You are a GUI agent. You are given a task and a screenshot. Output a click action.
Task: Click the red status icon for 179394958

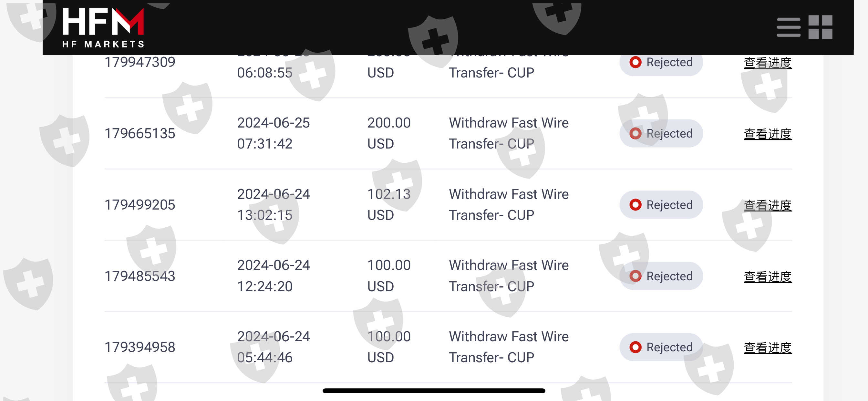coord(635,347)
